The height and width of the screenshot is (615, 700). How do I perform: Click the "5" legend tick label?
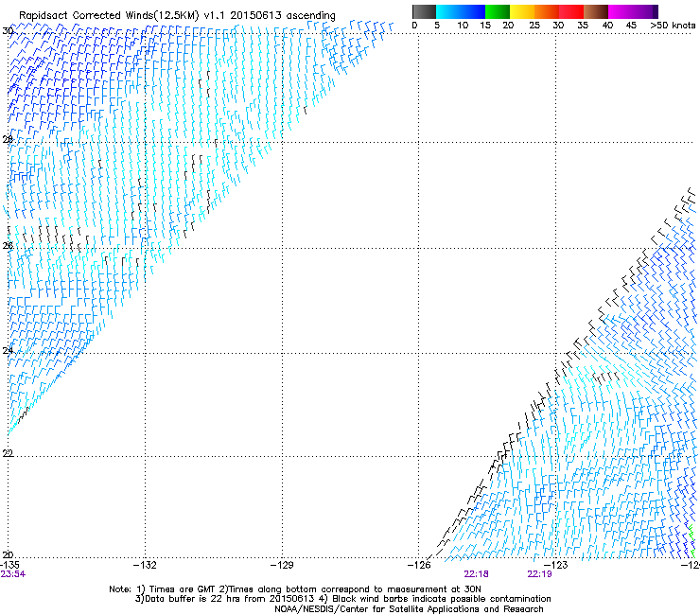coord(437,26)
